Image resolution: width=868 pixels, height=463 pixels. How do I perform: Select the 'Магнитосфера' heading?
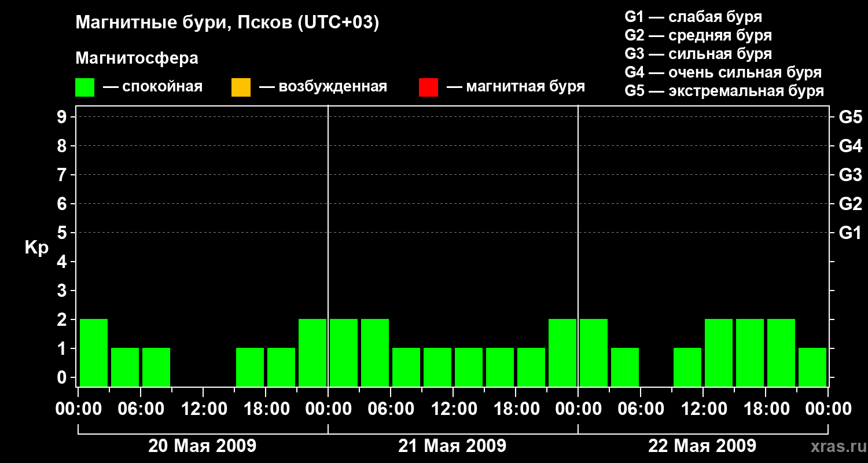[137, 58]
